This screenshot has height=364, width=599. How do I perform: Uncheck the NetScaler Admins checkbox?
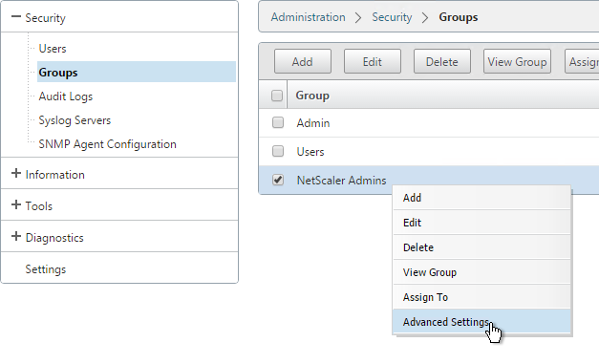coord(278,180)
